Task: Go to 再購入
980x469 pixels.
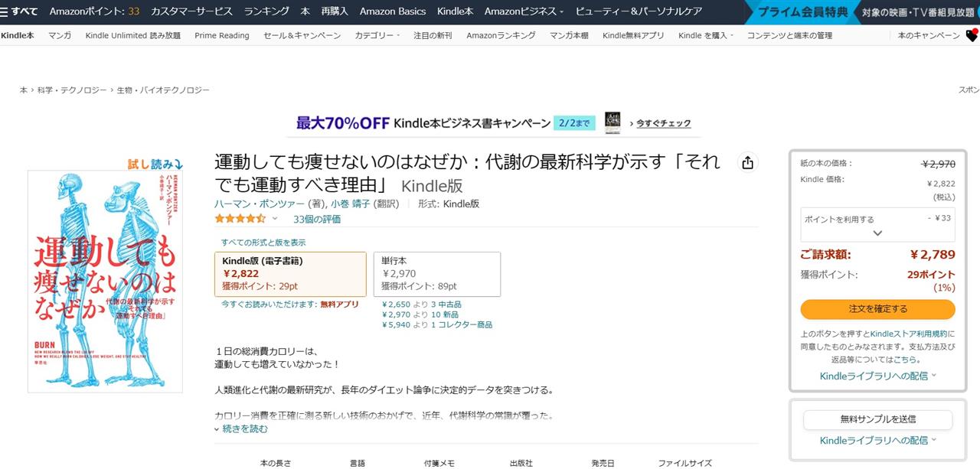Action: pyautogui.click(x=335, y=11)
